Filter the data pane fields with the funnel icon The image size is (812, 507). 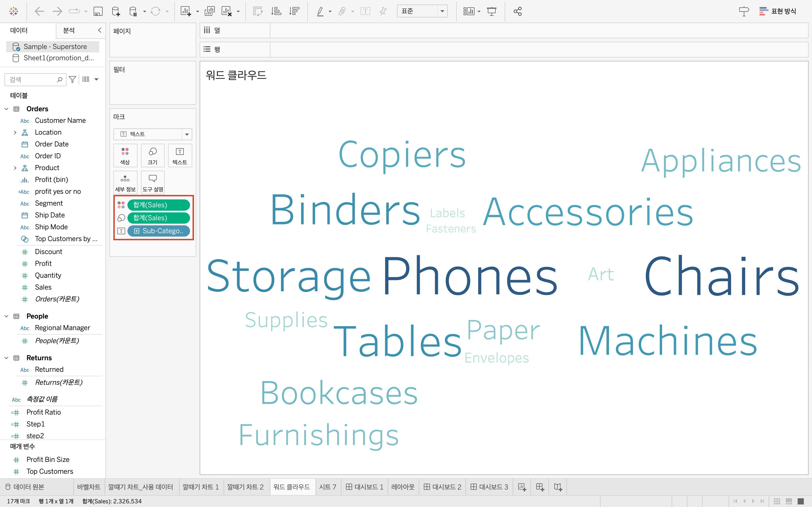[x=72, y=79]
